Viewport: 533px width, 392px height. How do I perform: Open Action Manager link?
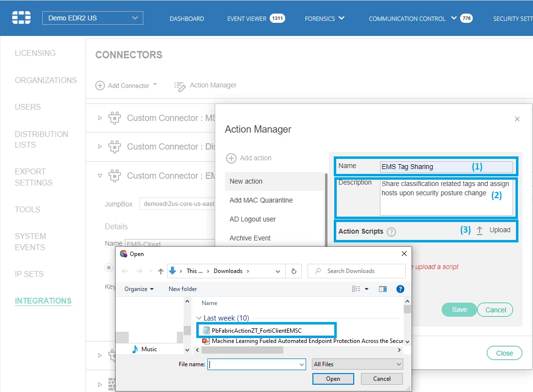tap(213, 85)
